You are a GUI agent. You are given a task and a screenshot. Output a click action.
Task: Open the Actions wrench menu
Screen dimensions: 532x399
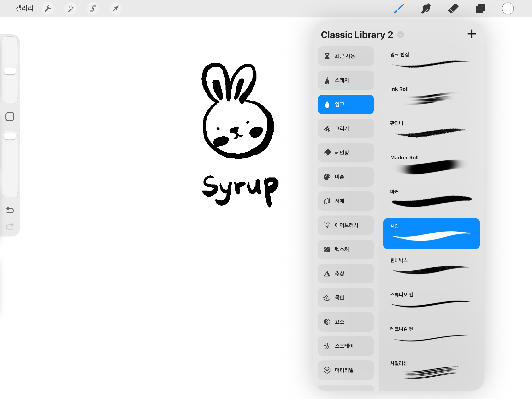pos(48,9)
